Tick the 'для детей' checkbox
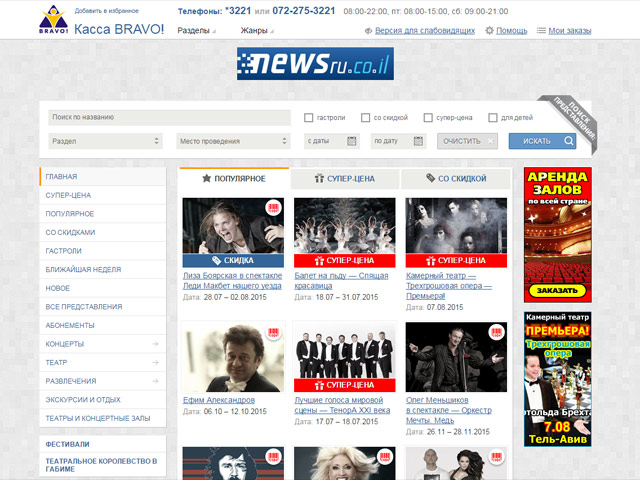 493,118
